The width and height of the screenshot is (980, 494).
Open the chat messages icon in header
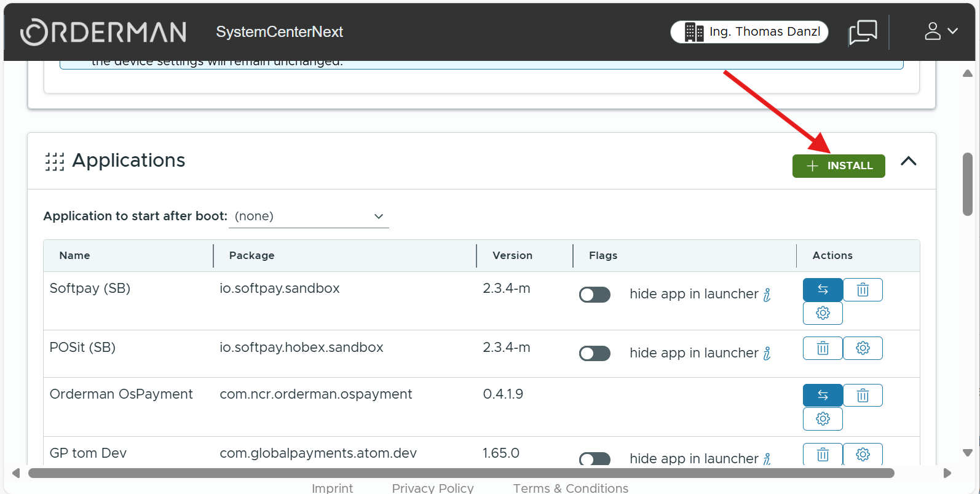[x=863, y=32]
